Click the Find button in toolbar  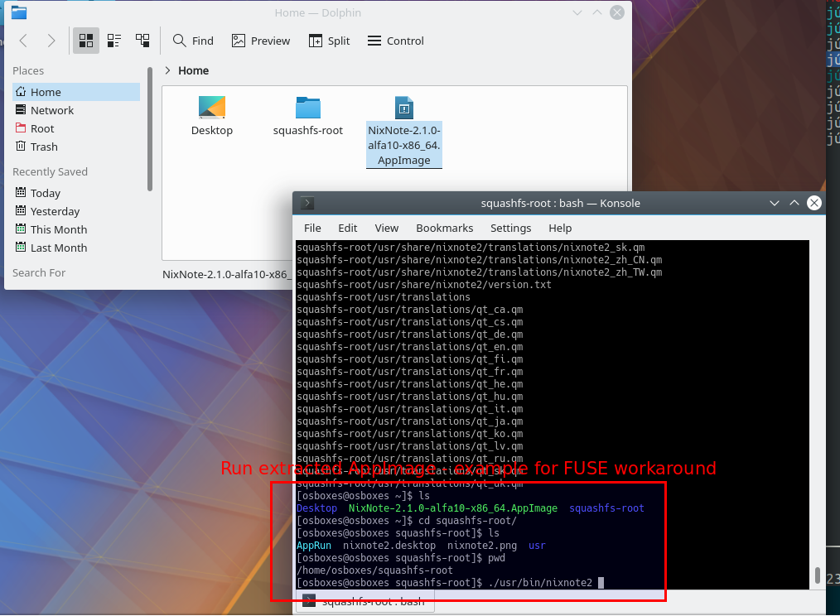[193, 41]
